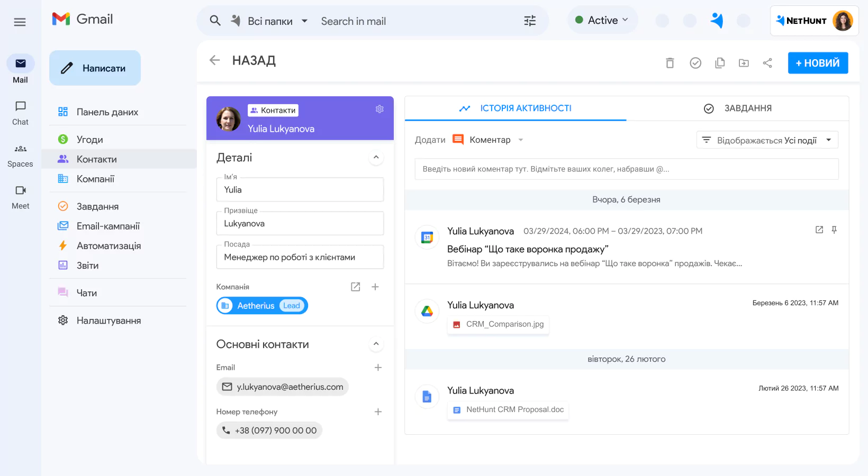Image resolution: width=868 pixels, height=476 pixels.
Task: Click the + НОВИЙ button
Action: (818, 63)
